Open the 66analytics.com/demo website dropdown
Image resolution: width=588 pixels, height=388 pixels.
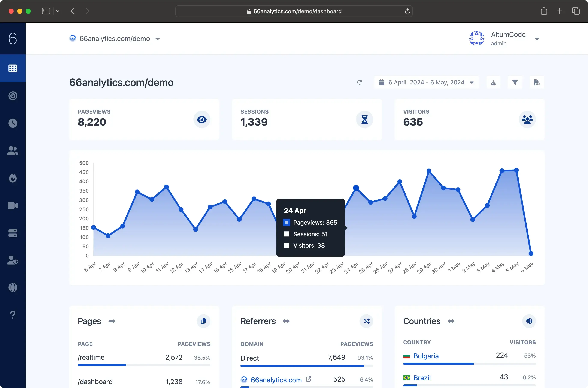click(x=115, y=39)
